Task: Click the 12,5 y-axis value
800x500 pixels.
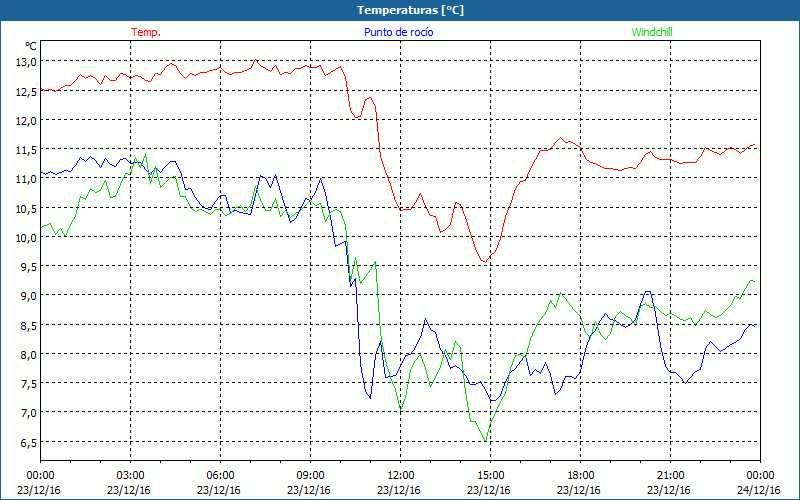Action: coord(26,91)
